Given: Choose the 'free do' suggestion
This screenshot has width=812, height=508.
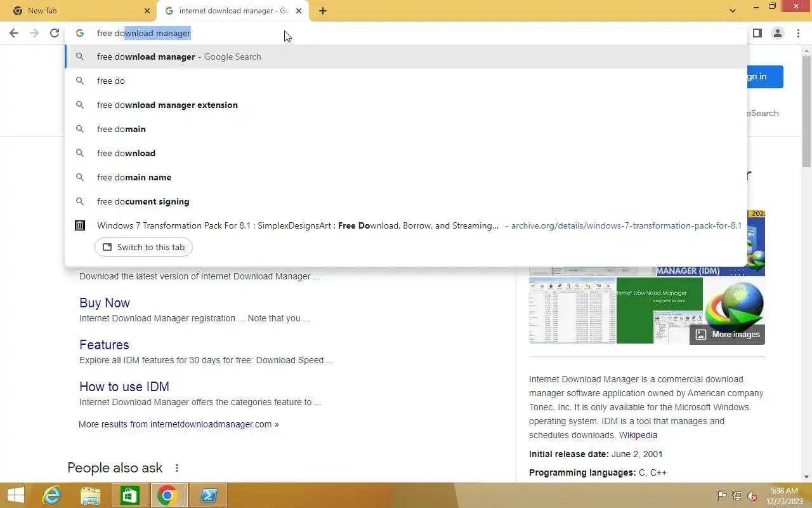Looking at the screenshot, I should pyautogui.click(x=406, y=81).
